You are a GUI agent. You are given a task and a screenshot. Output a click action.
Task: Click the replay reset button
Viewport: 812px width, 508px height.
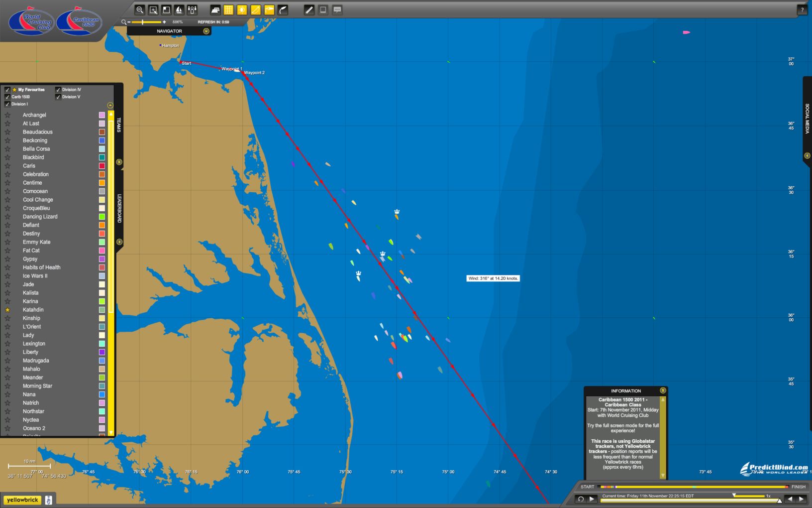click(580, 499)
